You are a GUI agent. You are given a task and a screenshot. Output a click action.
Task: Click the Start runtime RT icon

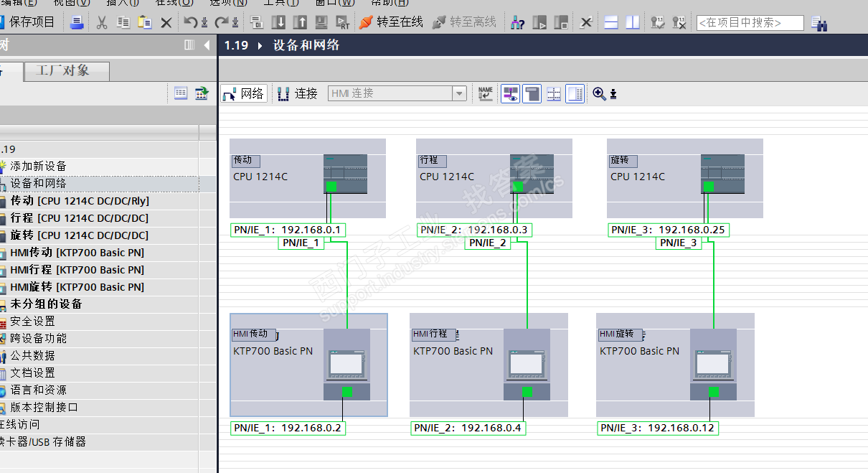pos(344,22)
